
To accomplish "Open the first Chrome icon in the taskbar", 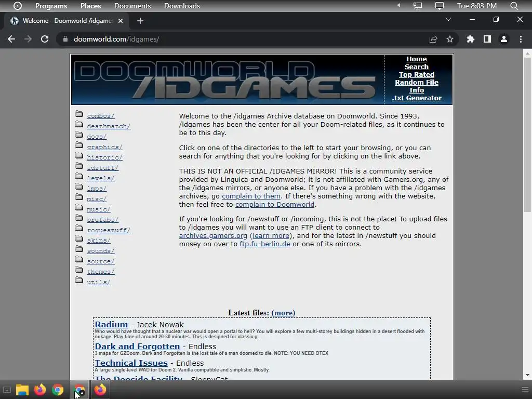I will click(x=58, y=390).
